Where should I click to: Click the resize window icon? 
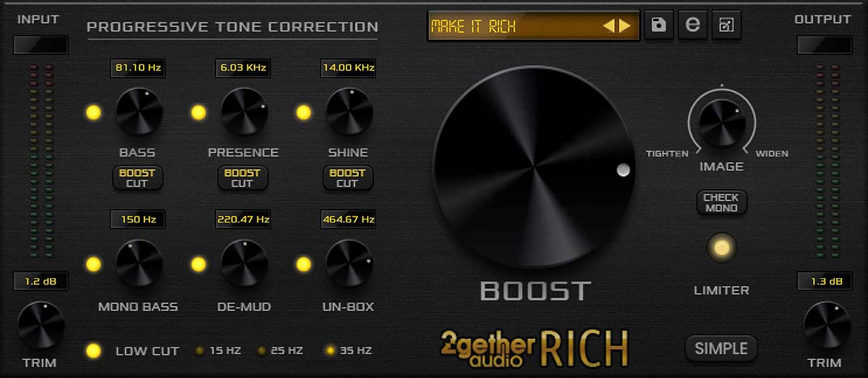pyautogui.click(x=726, y=25)
